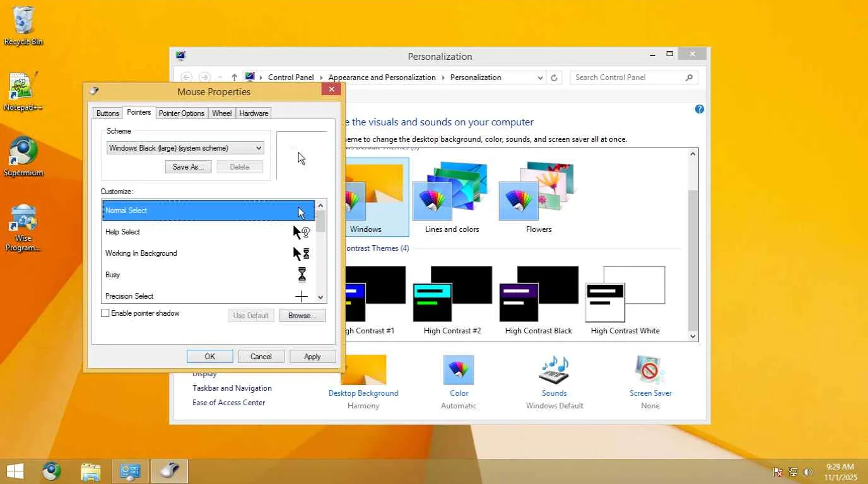Expand arrow after Appearance and Personalization breadcrumb
This screenshot has width=868, height=484.
tap(443, 78)
